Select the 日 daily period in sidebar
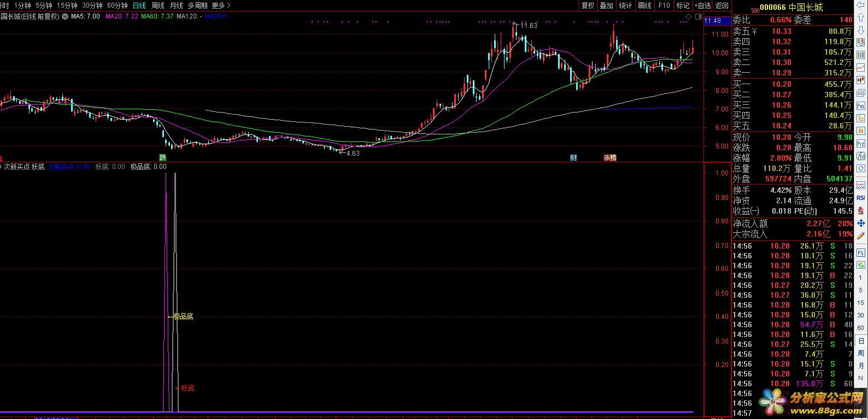 [860, 341]
